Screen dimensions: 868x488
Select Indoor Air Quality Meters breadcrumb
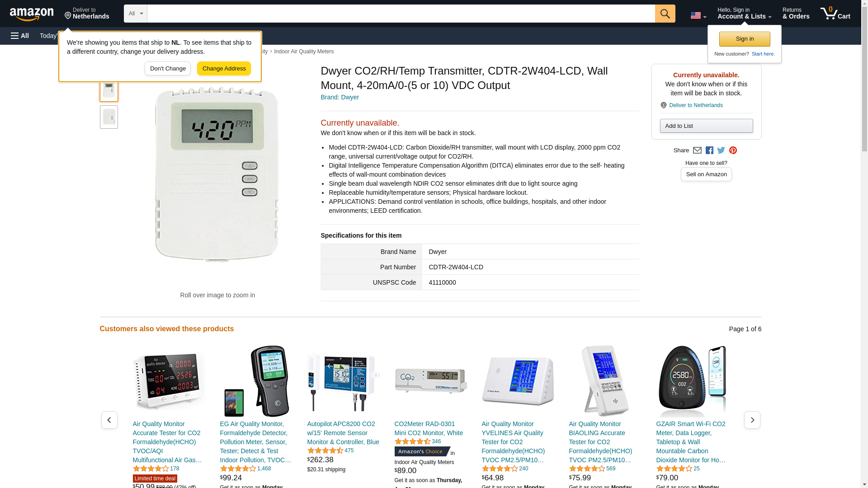pos(304,52)
